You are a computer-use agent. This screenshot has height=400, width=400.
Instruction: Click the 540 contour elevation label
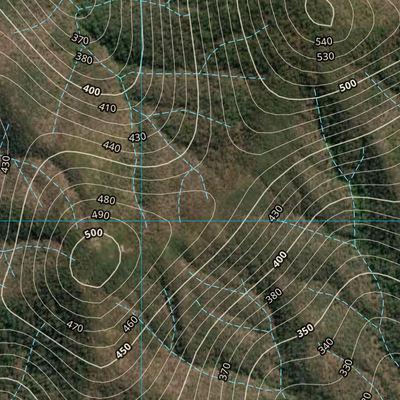click(324, 41)
